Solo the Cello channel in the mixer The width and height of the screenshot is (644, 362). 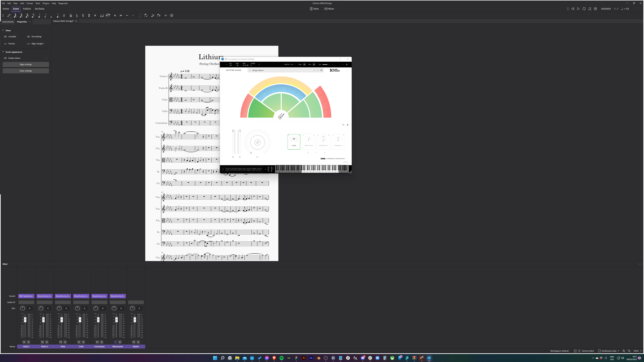84,342
